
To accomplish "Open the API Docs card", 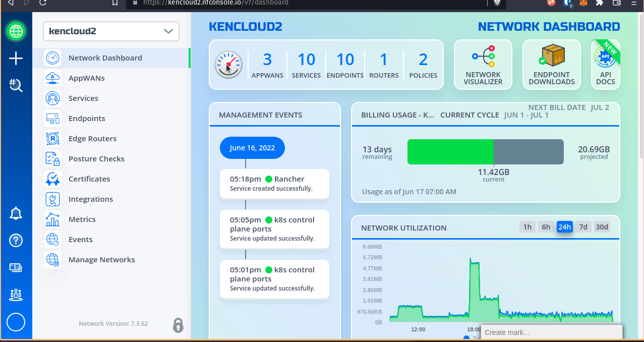I will [x=606, y=65].
